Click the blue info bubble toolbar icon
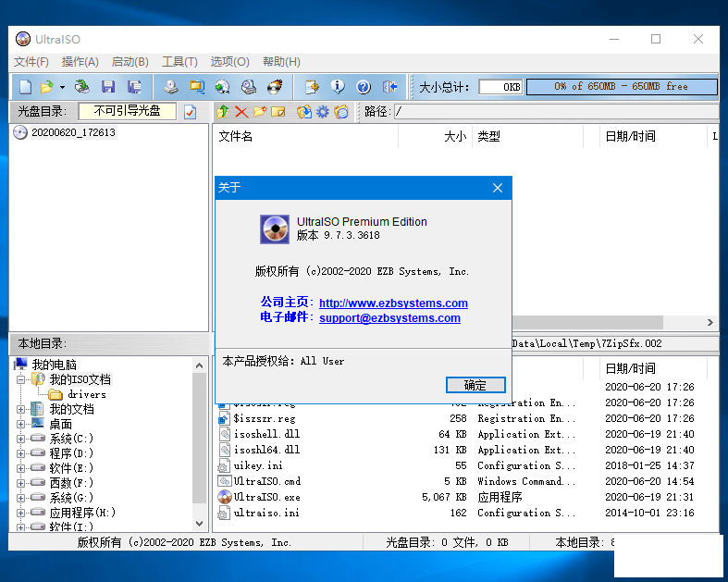728x582 pixels. click(338, 86)
